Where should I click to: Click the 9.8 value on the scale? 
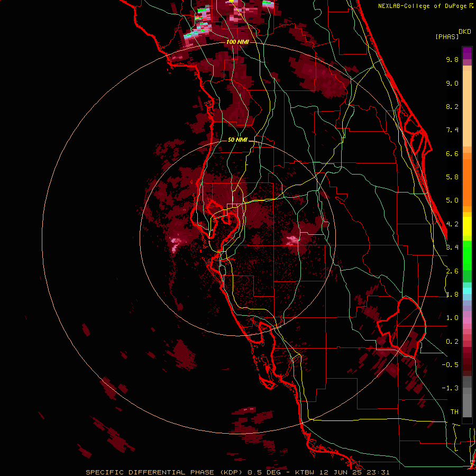click(x=452, y=59)
